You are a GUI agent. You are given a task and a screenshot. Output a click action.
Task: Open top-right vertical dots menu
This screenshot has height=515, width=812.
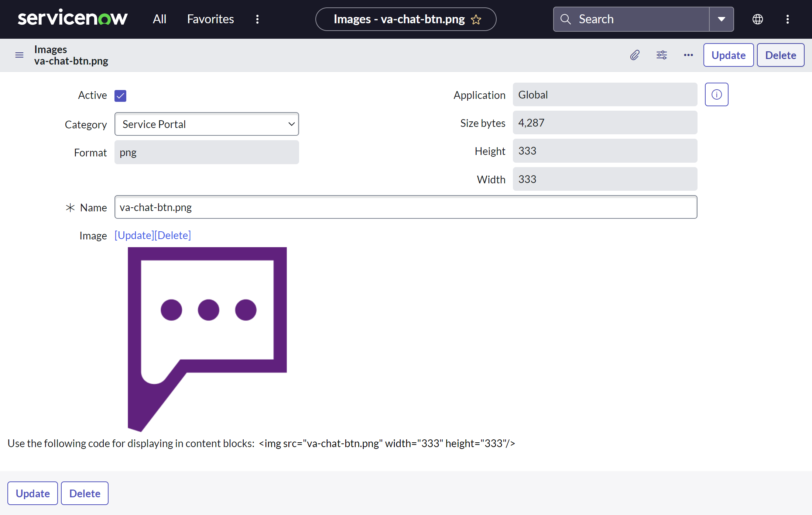(x=787, y=19)
